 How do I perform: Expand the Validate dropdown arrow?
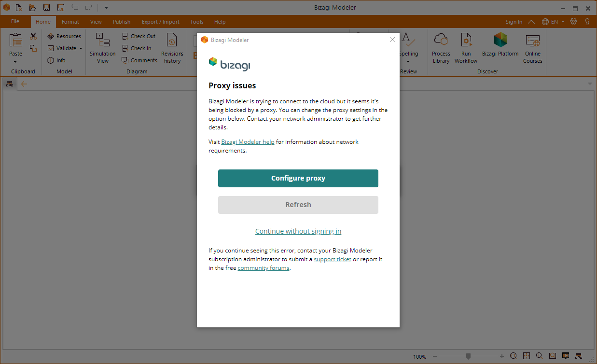point(81,48)
